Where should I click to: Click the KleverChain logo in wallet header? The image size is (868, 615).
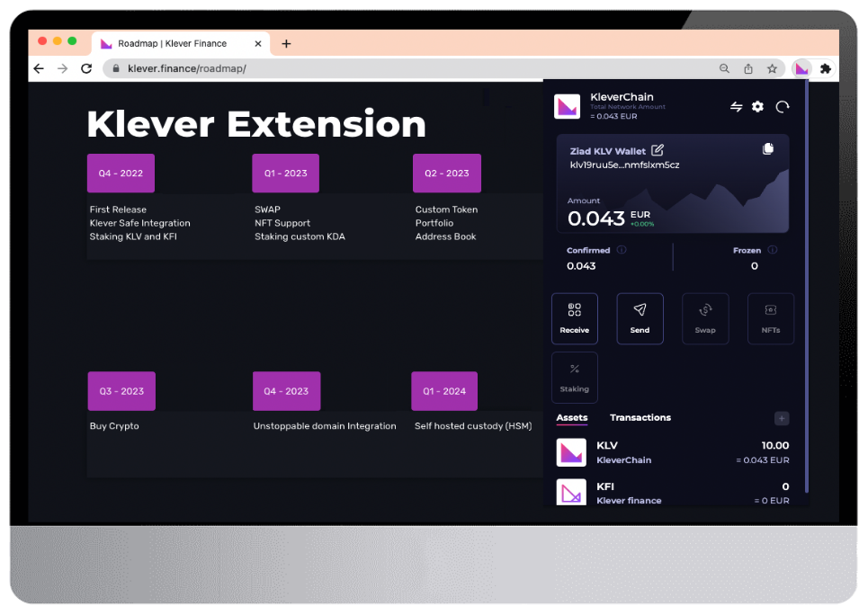pos(567,106)
